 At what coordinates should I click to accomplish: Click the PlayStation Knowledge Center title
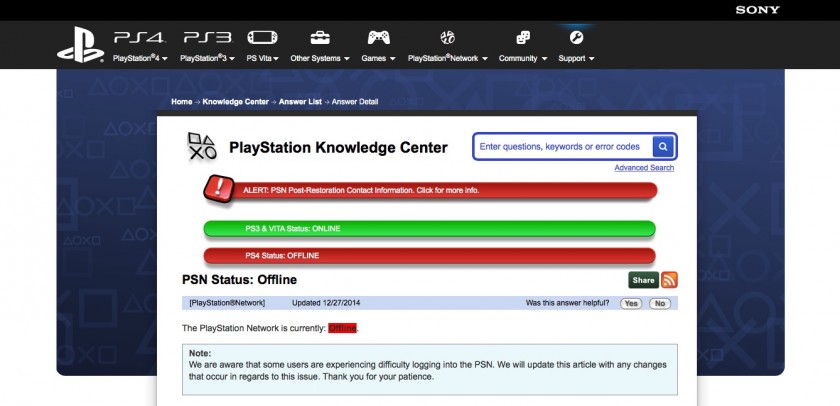[x=338, y=147]
